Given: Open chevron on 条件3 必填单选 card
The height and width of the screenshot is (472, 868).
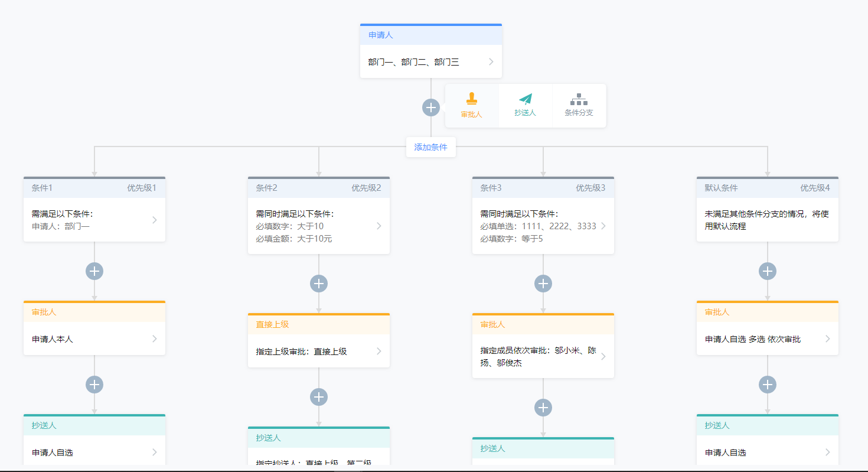Looking at the screenshot, I should coord(603,226).
